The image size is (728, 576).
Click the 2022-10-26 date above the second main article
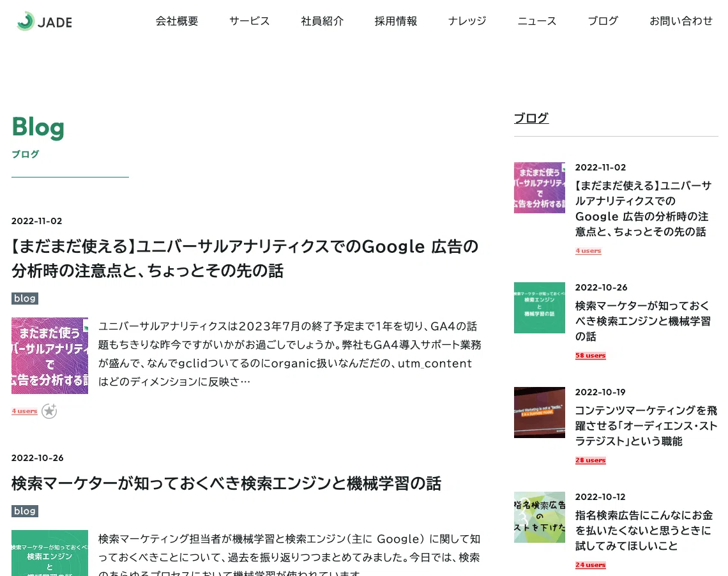[38, 458]
